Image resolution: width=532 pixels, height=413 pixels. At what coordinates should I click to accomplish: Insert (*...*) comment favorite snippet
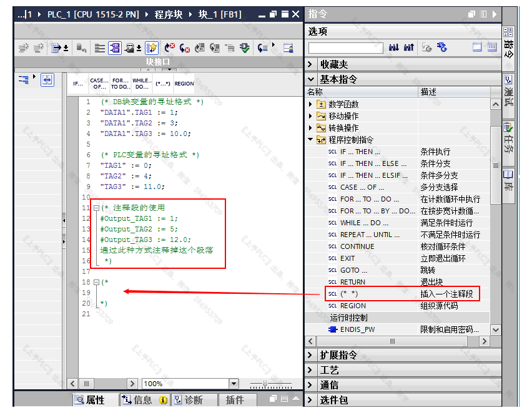[x=163, y=84]
